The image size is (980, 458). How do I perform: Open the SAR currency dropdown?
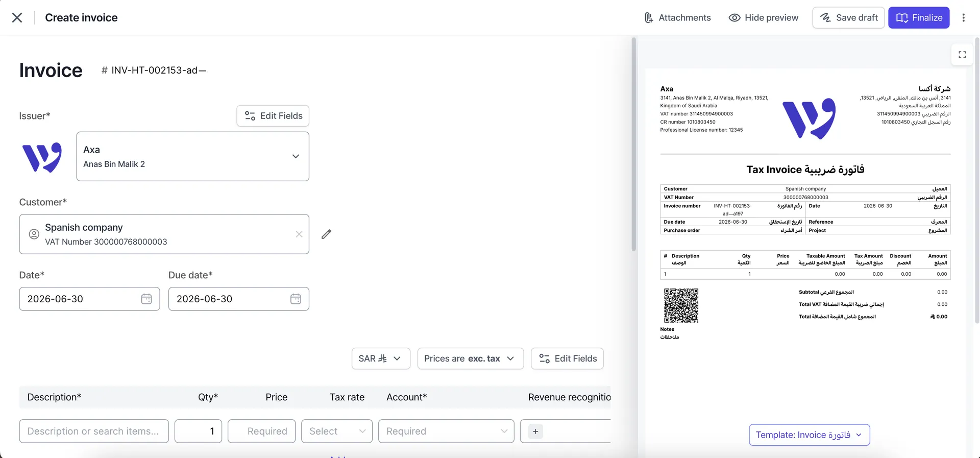(381, 358)
